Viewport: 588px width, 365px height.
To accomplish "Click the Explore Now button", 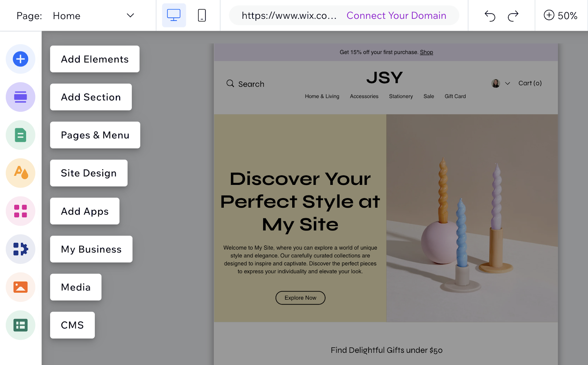I will (301, 298).
